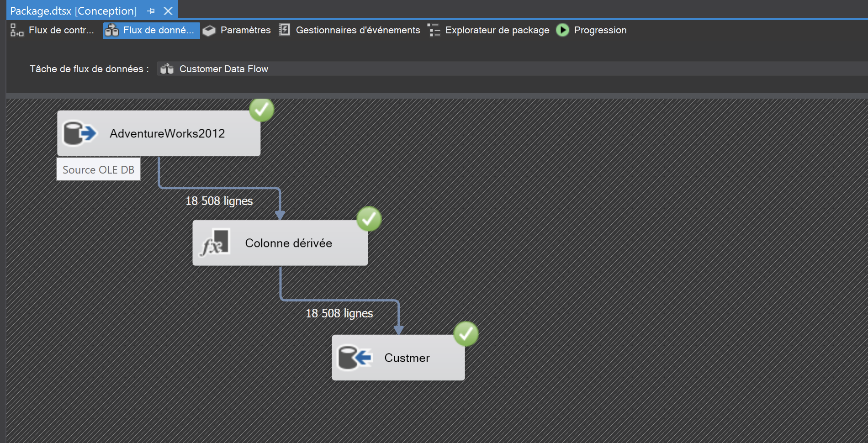Click the data flow icon beside Customer Data Flow

[x=166, y=69]
